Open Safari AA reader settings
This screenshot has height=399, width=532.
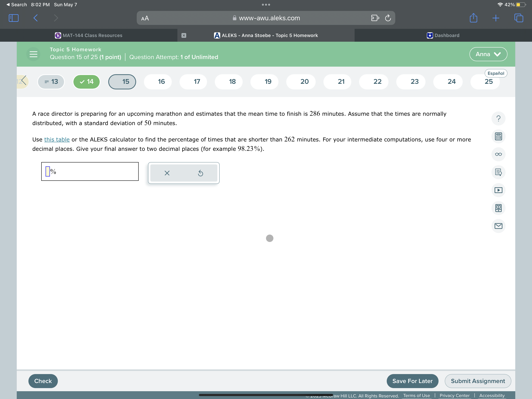(145, 18)
